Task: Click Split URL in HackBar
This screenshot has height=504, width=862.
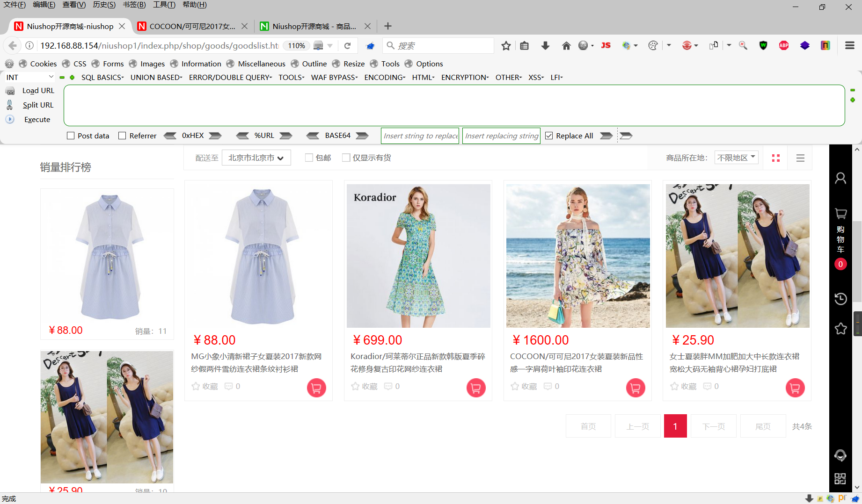Action: pos(37,105)
